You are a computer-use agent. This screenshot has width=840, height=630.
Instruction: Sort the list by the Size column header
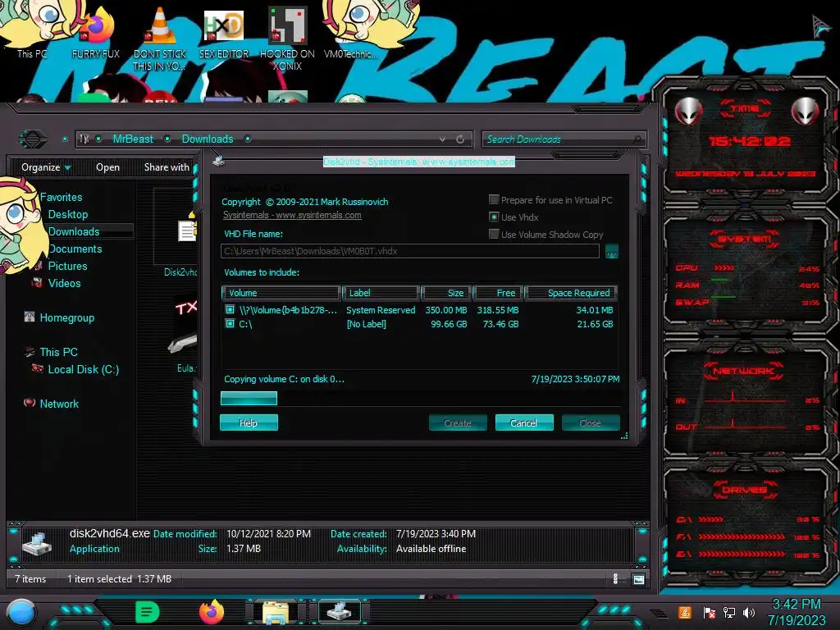(x=445, y=293)
